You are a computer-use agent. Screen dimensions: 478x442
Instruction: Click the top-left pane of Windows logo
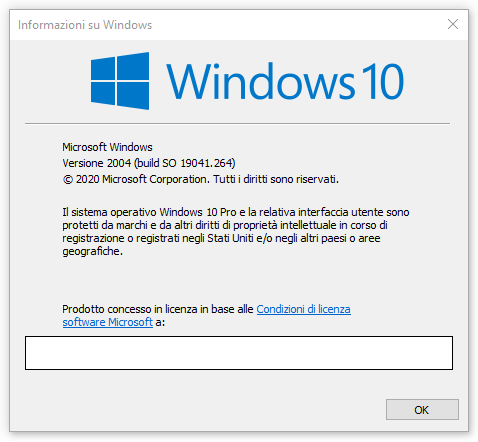click(103, 68)
